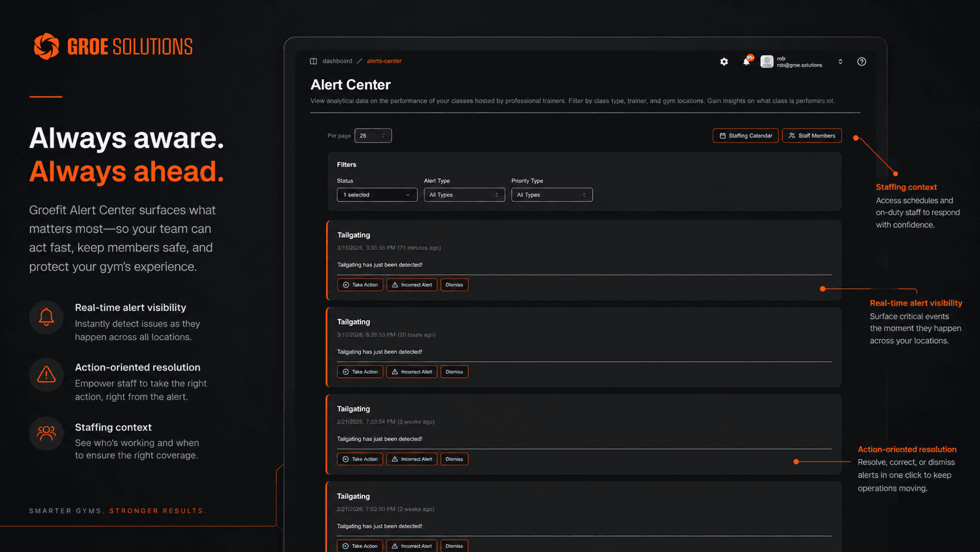
Task: Open the Staffing Calendar
Action: point(746,136)
